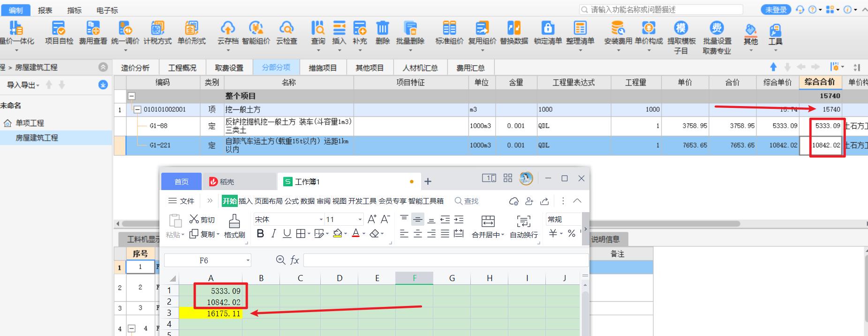Click 文件 menu in WPS window
Image resolution: width=868 pixels, height=336 pixels.
(181, 201)
